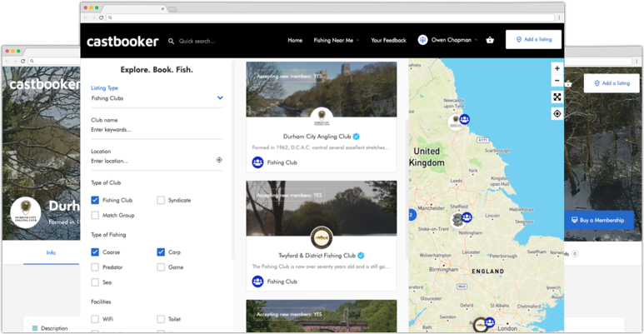This screenshot has height=334, width=644.
Task: Uncheck the Carp checkbox
Action: point(161,252)
